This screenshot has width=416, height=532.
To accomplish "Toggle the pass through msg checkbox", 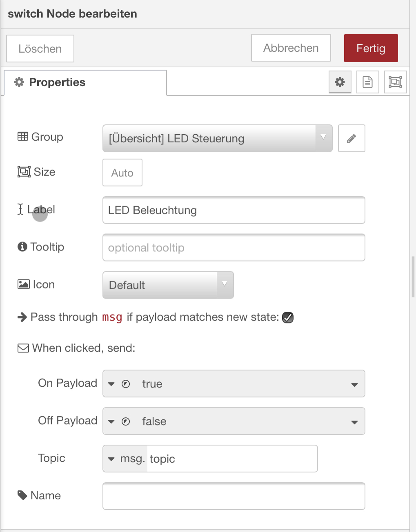I will click(288, 317).
